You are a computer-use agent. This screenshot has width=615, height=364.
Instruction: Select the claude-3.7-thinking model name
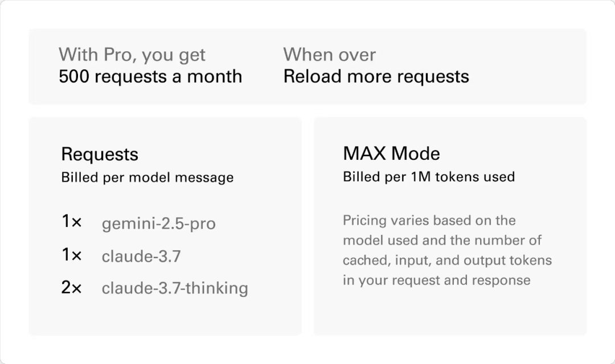point(175,288)
